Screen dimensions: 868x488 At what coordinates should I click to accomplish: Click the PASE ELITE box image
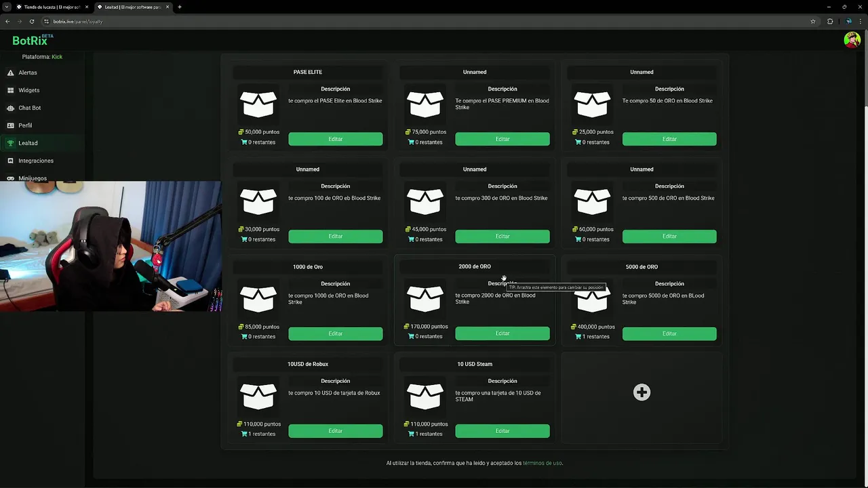pos(258,104)
